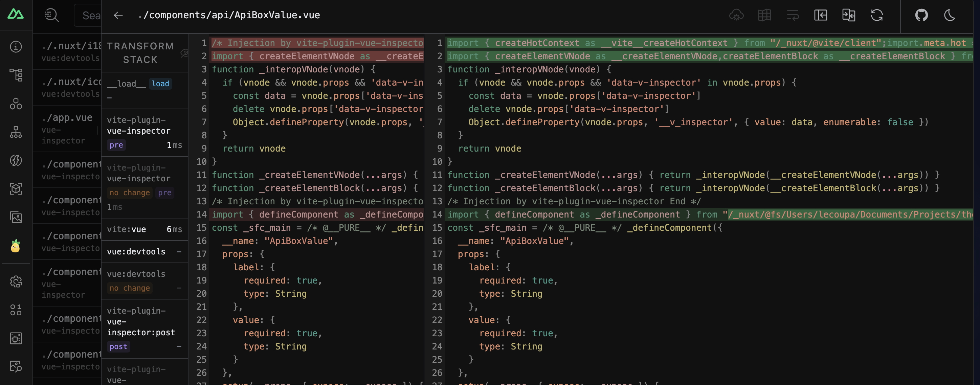The width and height of the screenshot is (980, 385).
Task: Click 'enumerable: false' on right pane line 7
Action: pos(868,122)
